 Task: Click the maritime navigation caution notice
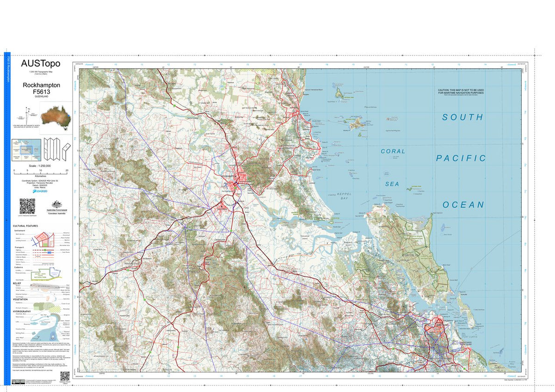pyautogui.click(x=461, y=92)
